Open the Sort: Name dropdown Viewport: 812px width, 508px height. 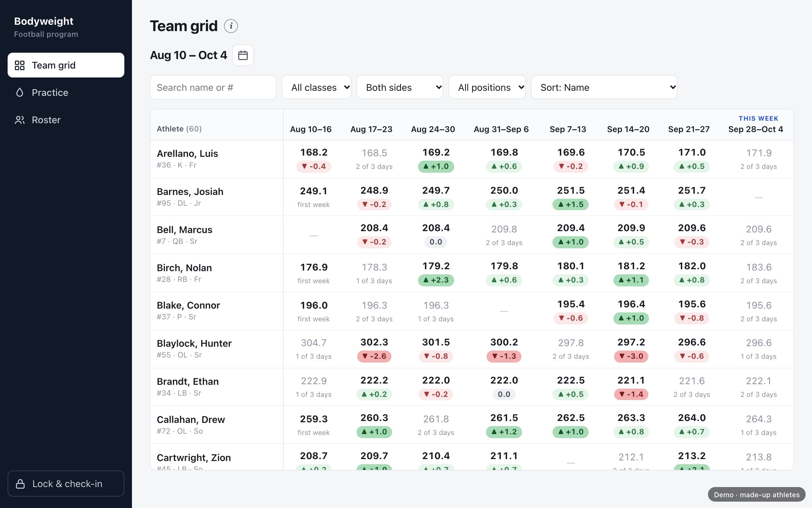pyautogui.click(x=604, y=87)
